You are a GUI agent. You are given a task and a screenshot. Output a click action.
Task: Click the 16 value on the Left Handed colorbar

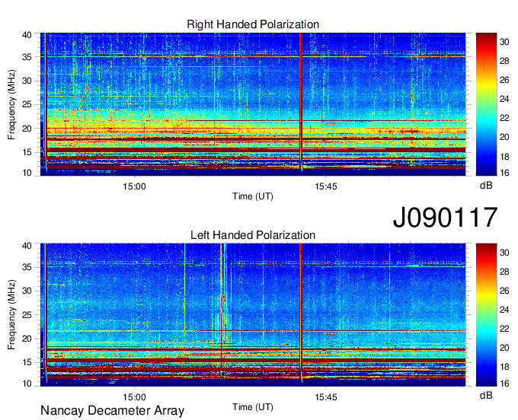(504, 383)
